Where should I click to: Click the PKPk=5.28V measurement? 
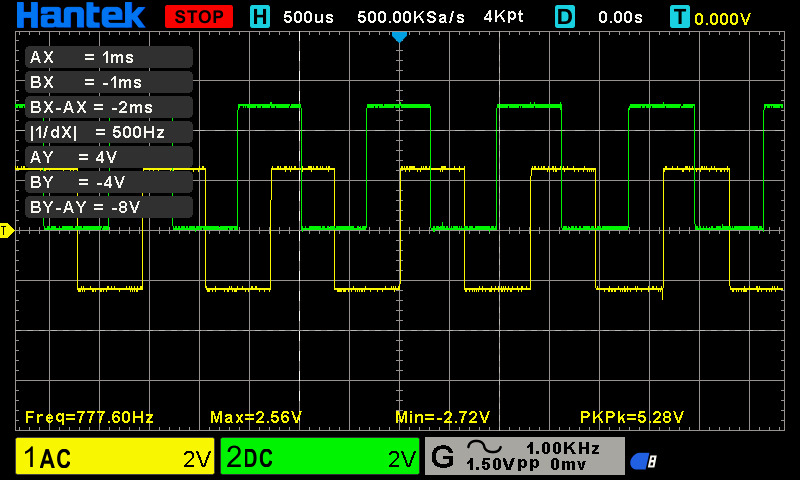632,417
